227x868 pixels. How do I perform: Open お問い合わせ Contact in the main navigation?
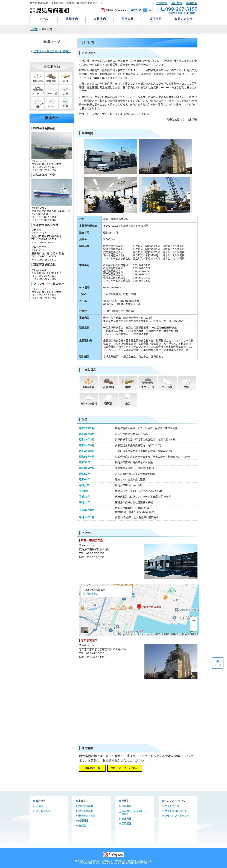184,20
